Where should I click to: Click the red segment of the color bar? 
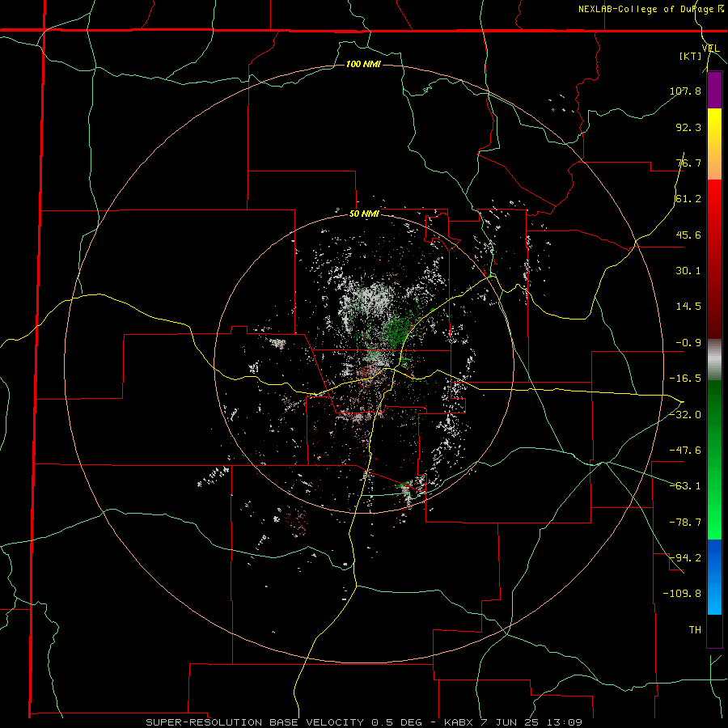pos(714,259)
